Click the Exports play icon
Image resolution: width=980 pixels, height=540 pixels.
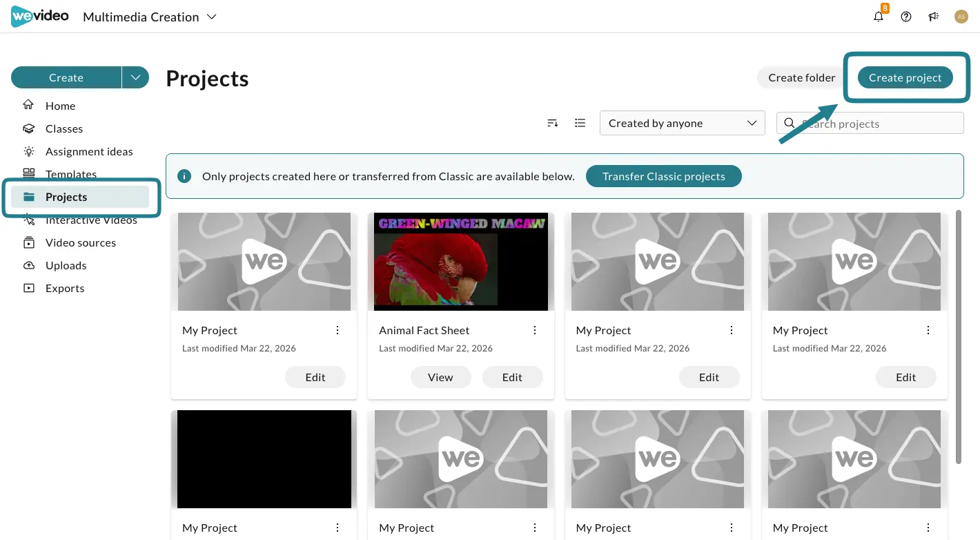pos(28,288)
